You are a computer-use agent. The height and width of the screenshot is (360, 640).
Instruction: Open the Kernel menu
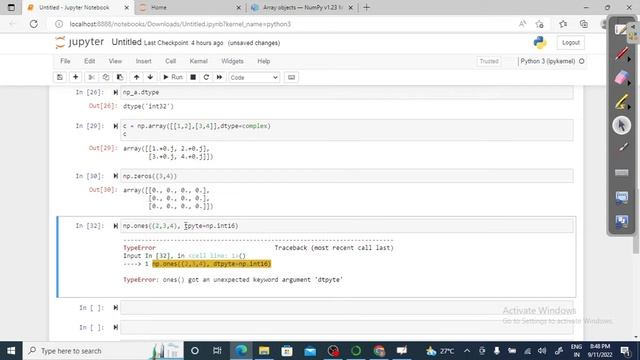click(198, 61)
